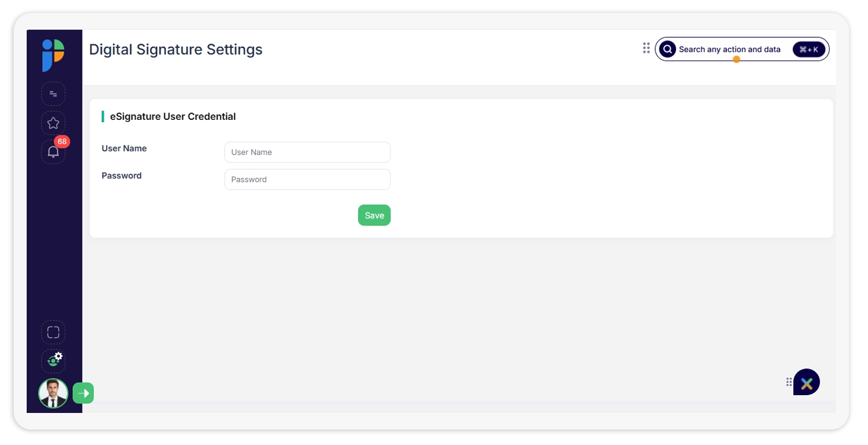
Task: Toggle fullscreen via the bracket-frame icon
Action: 53,332
